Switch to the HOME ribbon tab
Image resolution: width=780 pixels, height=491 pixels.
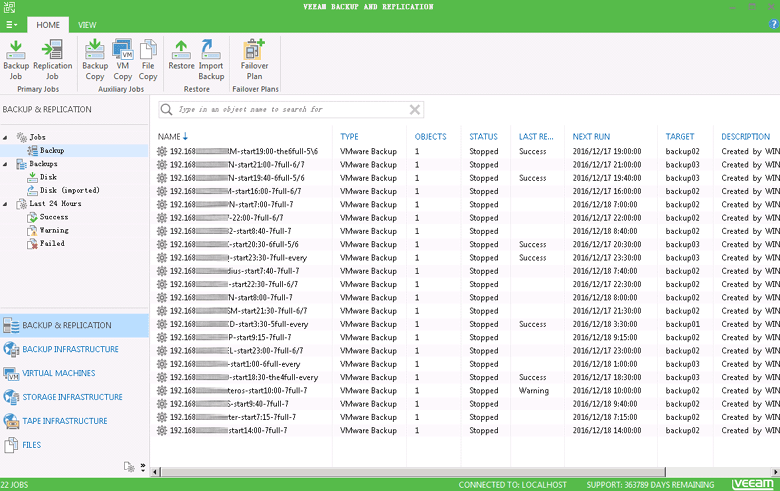48,25
